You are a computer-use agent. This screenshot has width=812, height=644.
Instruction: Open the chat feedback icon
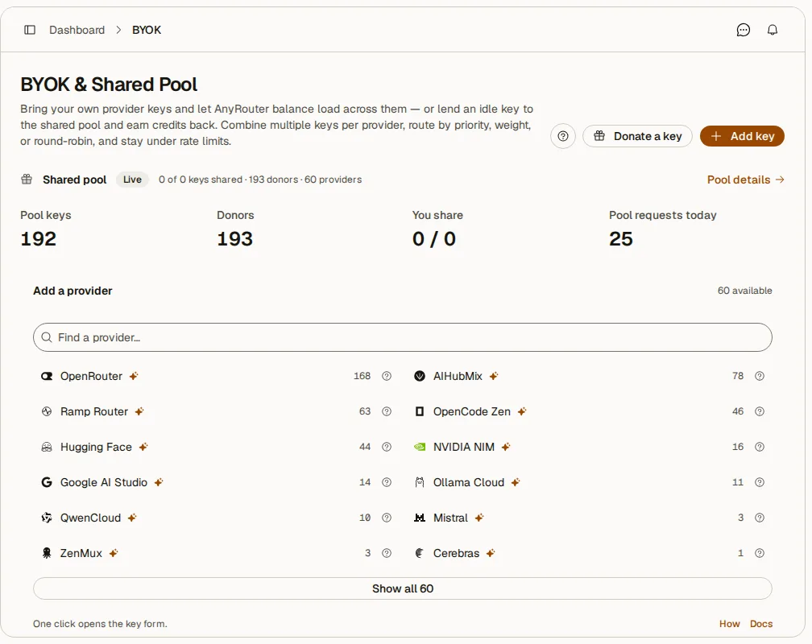click(x=743, y=30)
